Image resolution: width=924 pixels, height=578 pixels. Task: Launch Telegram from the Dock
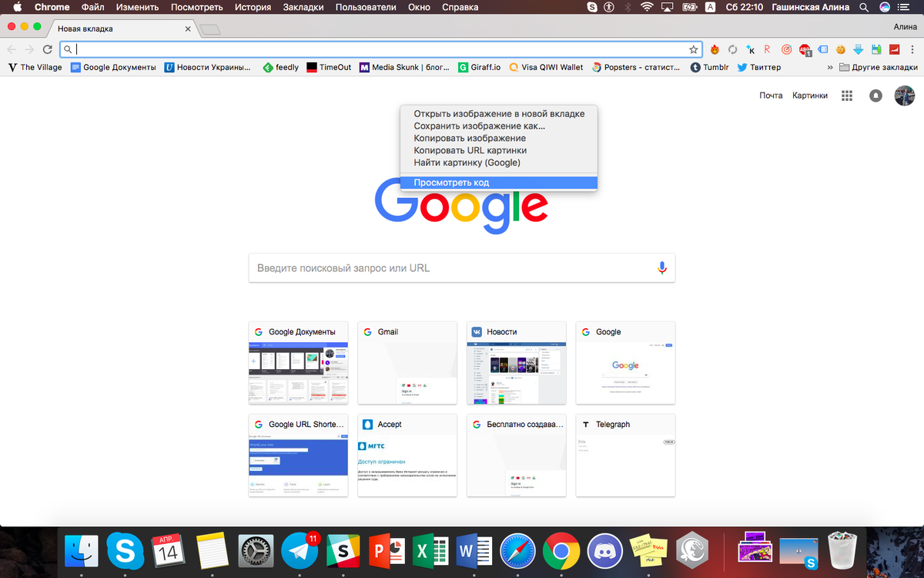tap(300, 550)
